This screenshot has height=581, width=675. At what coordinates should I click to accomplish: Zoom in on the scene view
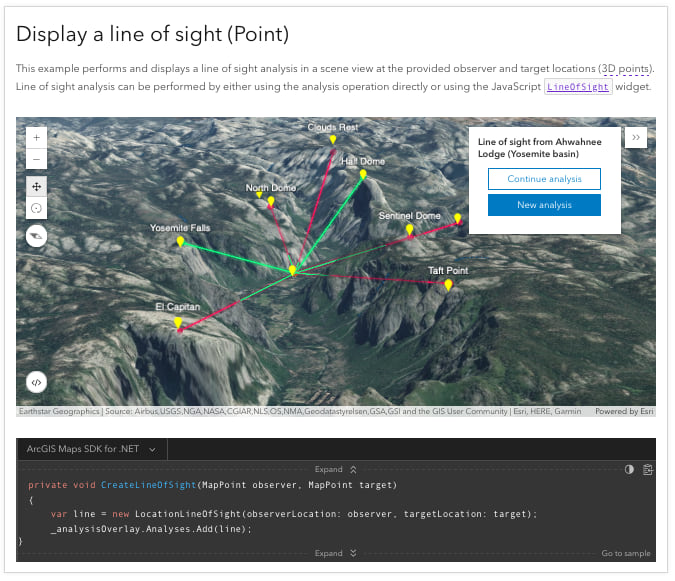pyautogui.click(x=37, y=138)
